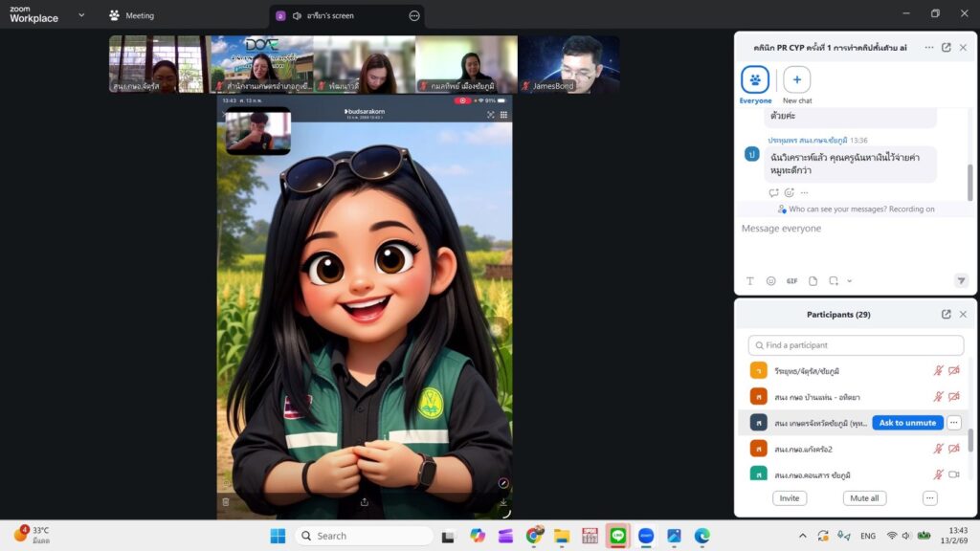Expand screenshot options arrow in chat toolbar
Viewport: 980px width, 551px height.
[x=850, y=281]
